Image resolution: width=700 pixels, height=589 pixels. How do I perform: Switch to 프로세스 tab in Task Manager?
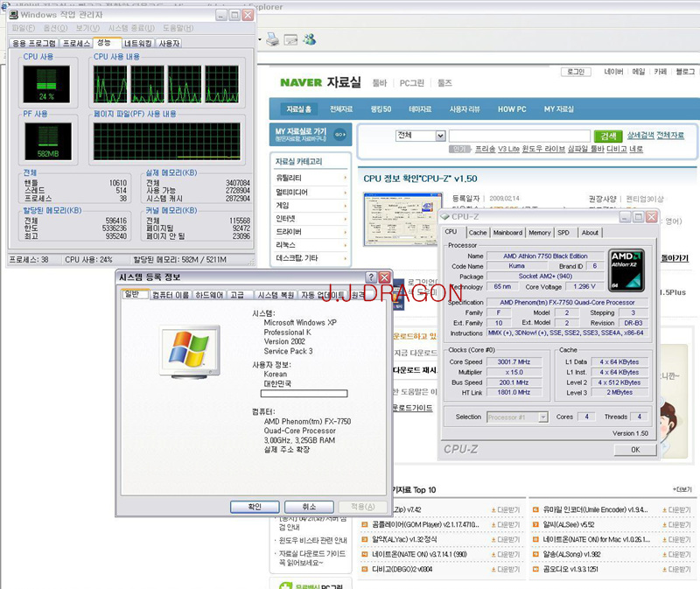tap(76, 43)
